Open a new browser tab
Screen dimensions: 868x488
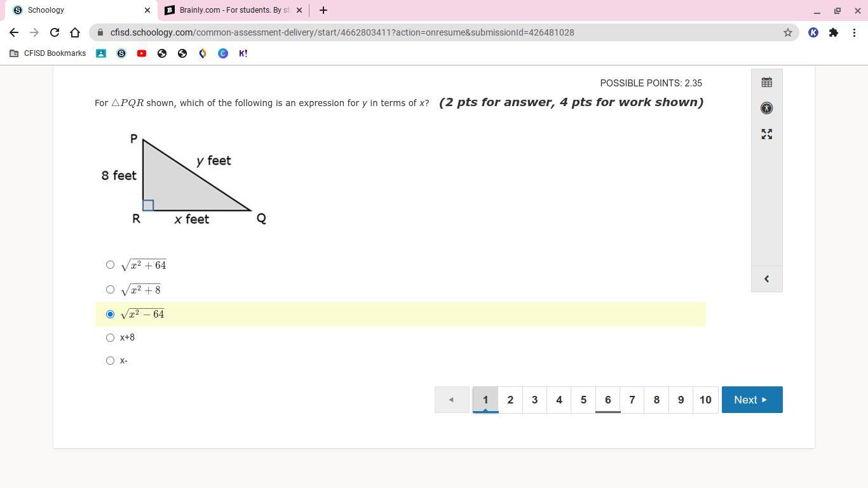click(323, 10)
